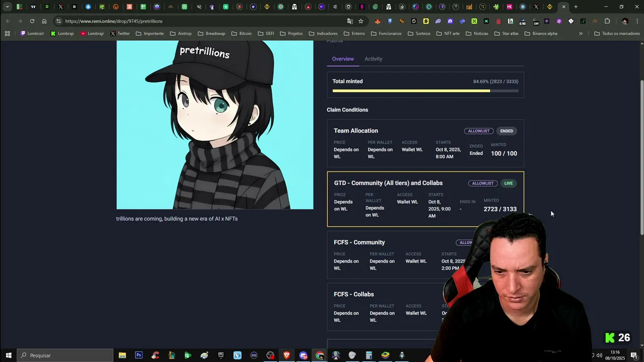Image resolution: width=644 pixels, height=362 pixels.
Task: Open the tab search dropdown arrow
Action: pyautogui.click(x=7, y=7)
